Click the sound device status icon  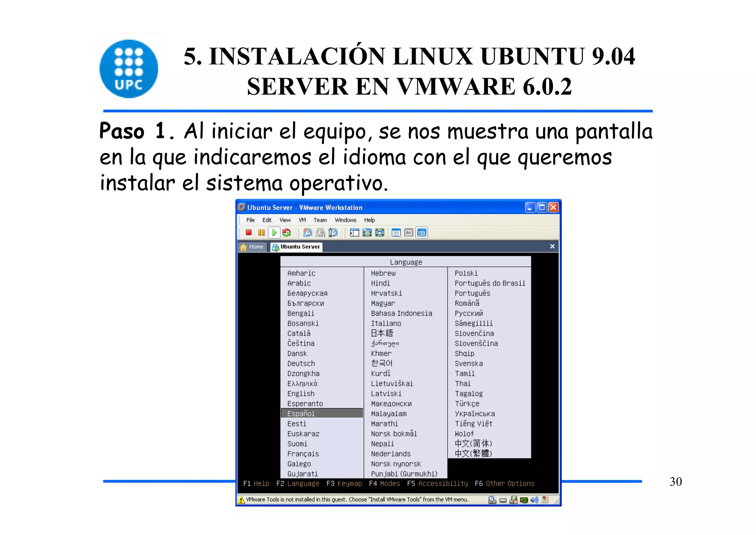point(535,500)
